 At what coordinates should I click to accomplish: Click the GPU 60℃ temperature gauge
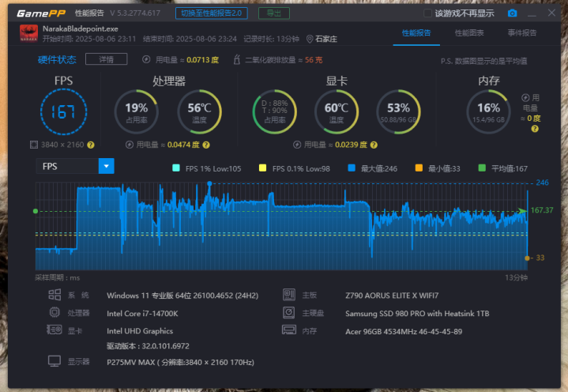point(337,111)
